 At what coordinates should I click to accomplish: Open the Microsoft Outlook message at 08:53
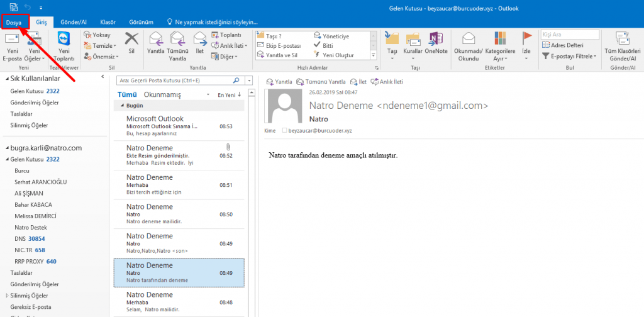pyautogui.click(x=179, y=126)
